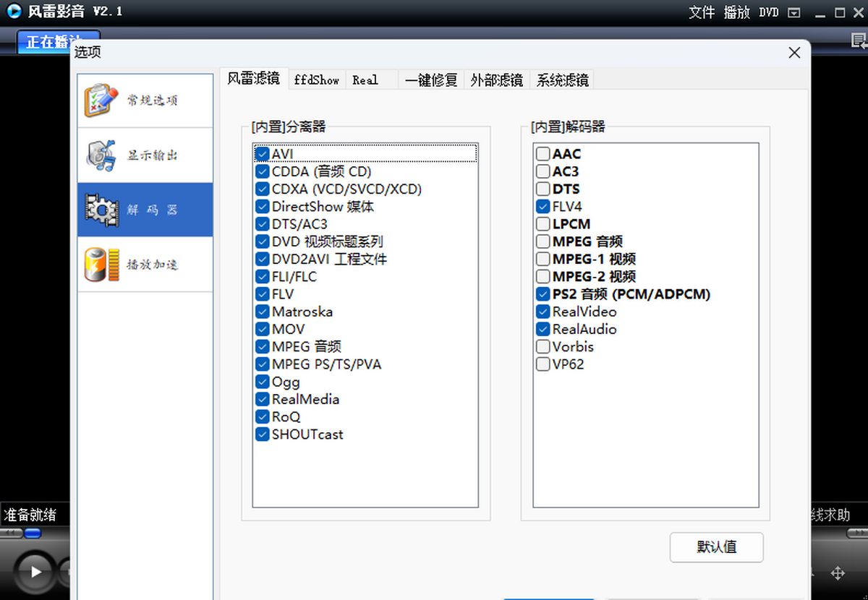Close the 选项 options dialog
The height and width of the screenshot is (600, 868).
(x=794, y=53)
